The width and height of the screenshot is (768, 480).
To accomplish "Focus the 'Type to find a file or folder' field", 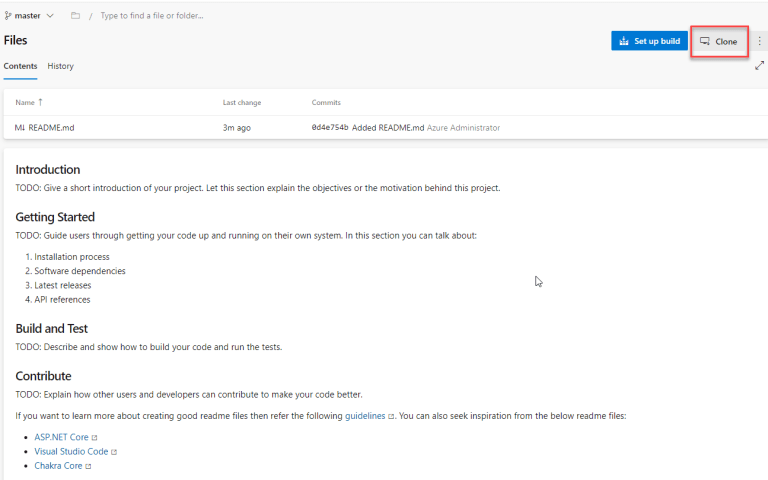I will [x=152, y=16].
